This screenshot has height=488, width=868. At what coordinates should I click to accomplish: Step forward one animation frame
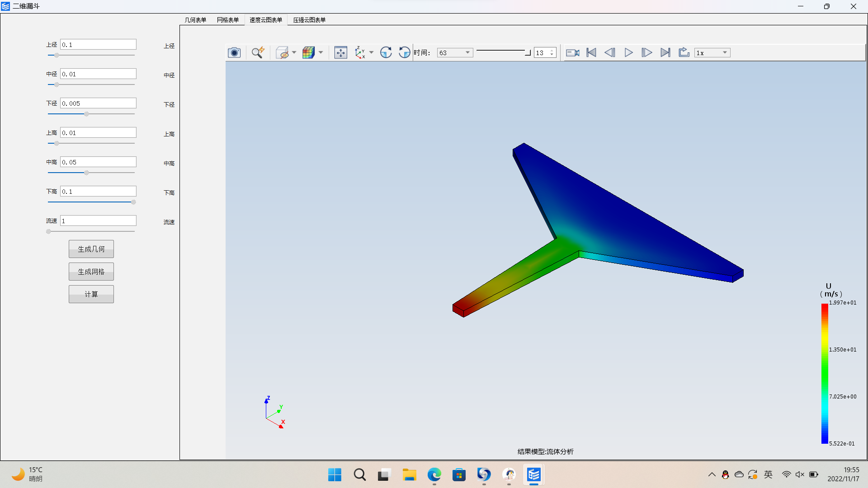pyautogui.click(x=647, y=52)
